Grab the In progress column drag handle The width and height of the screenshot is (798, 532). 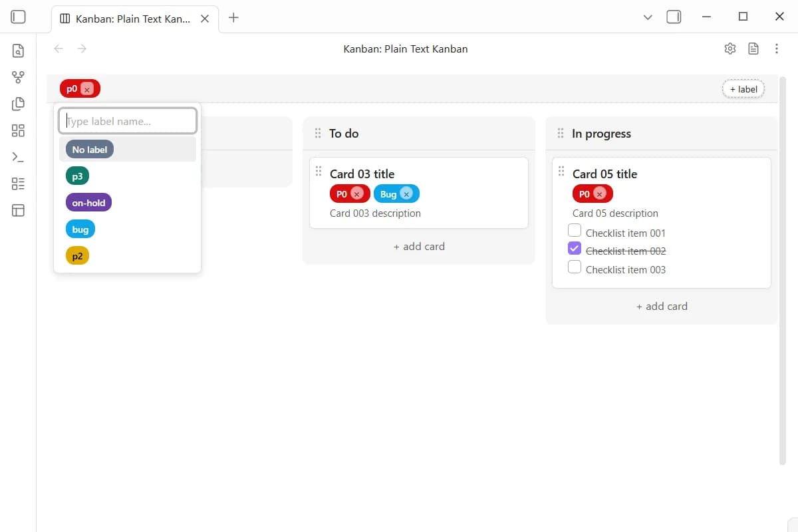pyautogui.click(x=561, y=134)
